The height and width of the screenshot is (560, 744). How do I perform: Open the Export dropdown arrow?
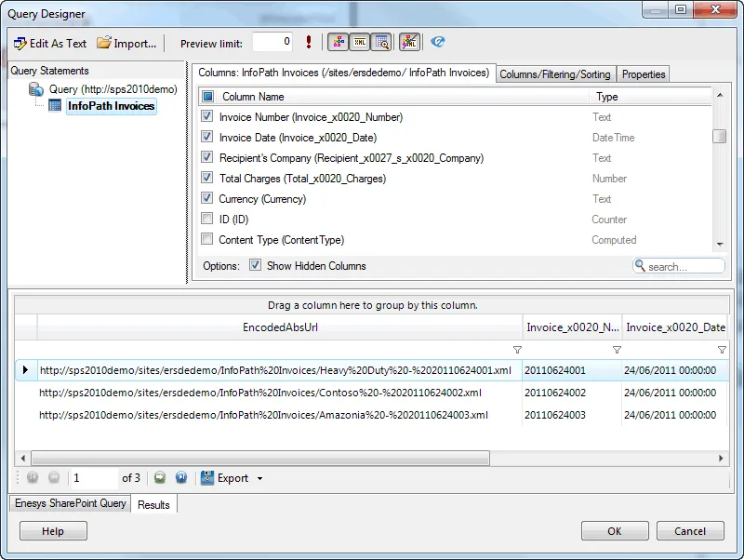[x=260, y=479]
